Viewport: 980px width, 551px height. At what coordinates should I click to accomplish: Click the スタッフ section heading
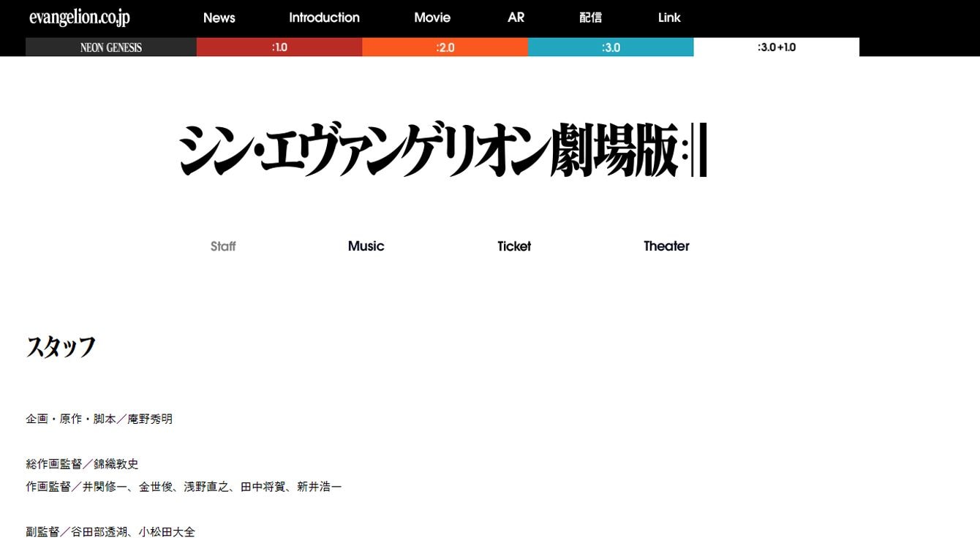pyautogui.click(x=61, y=347)
